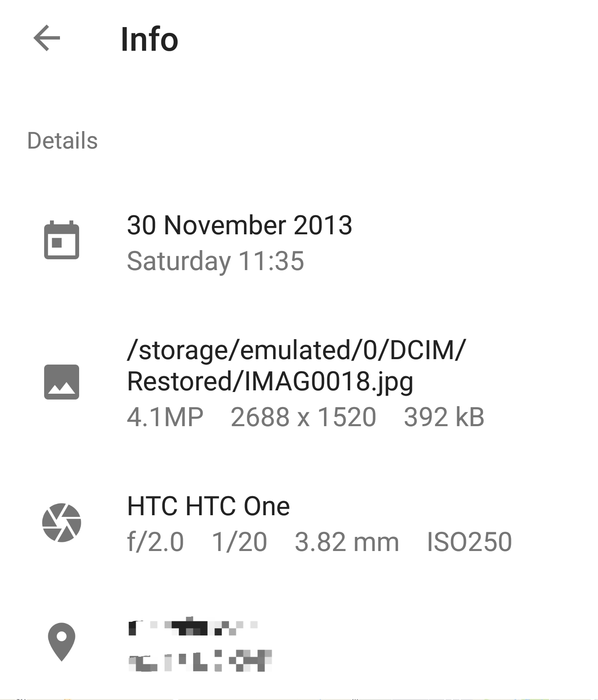This screenshot has height=700, width=598.
Task: Select the 30 November 2013 date
Action: pyautogui.click(x=239, y=225)
